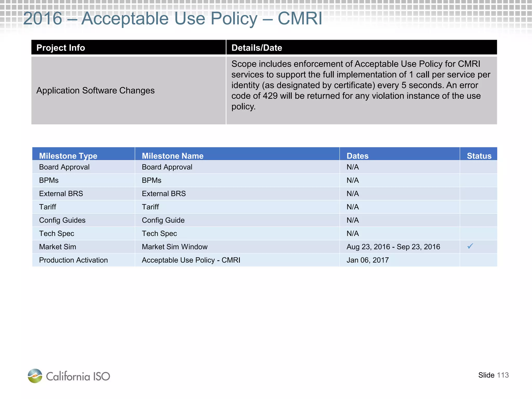This screenshot has width=532, height=399.
Task: Select 'BPMs' in Milestone Name column
Action: pyautogui.click(x=151, y=180)
